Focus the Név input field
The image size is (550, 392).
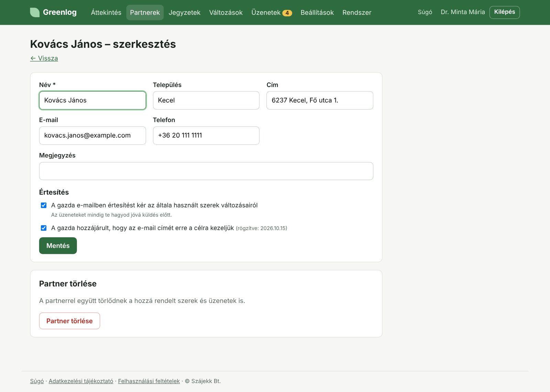(92, 100)
